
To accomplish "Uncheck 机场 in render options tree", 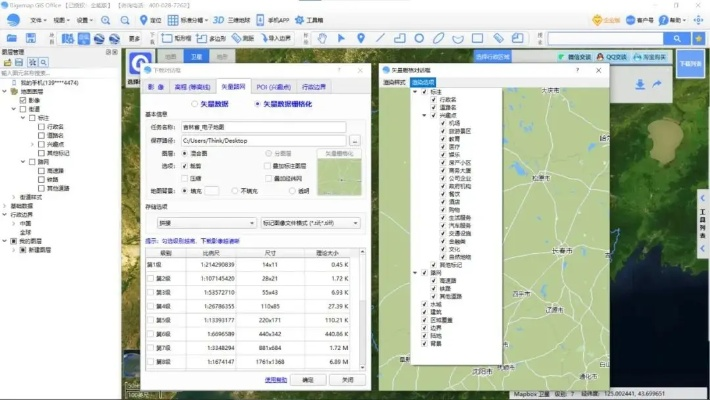I will point(443,123).
